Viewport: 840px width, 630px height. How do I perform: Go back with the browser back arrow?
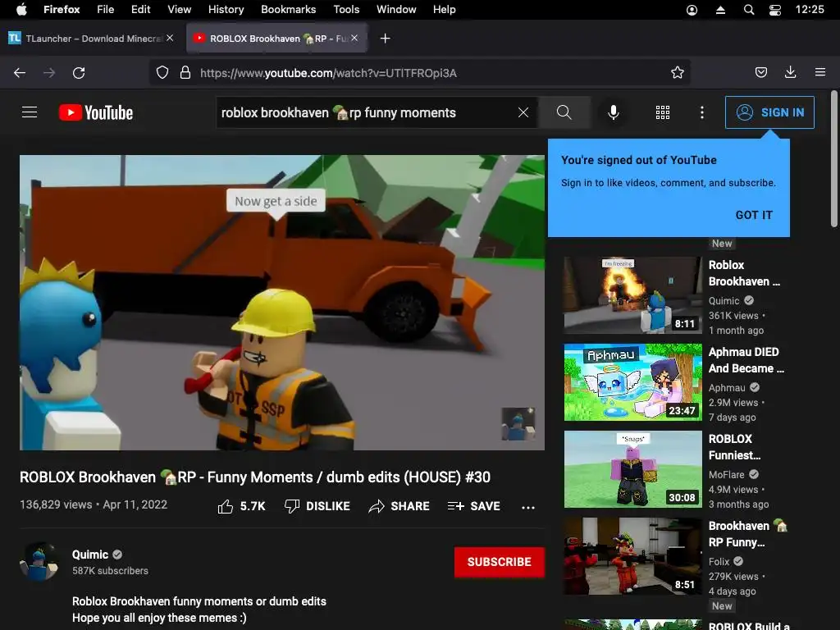(20, 73)
